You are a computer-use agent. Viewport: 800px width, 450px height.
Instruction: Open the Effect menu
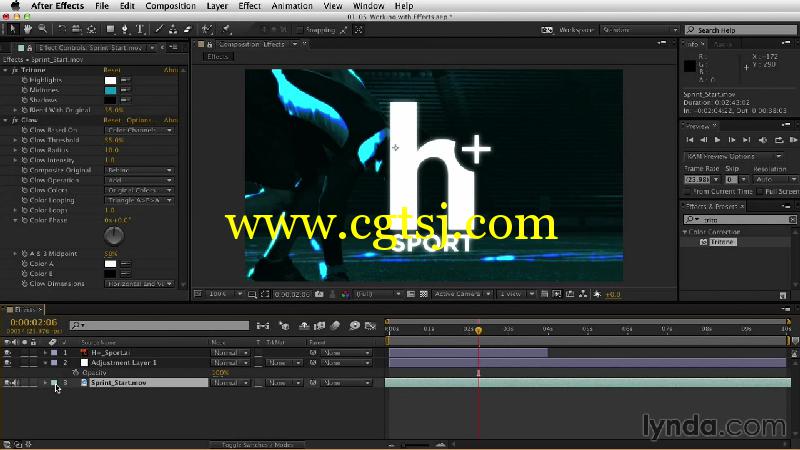pyautogui.click(x=249, y=6)
